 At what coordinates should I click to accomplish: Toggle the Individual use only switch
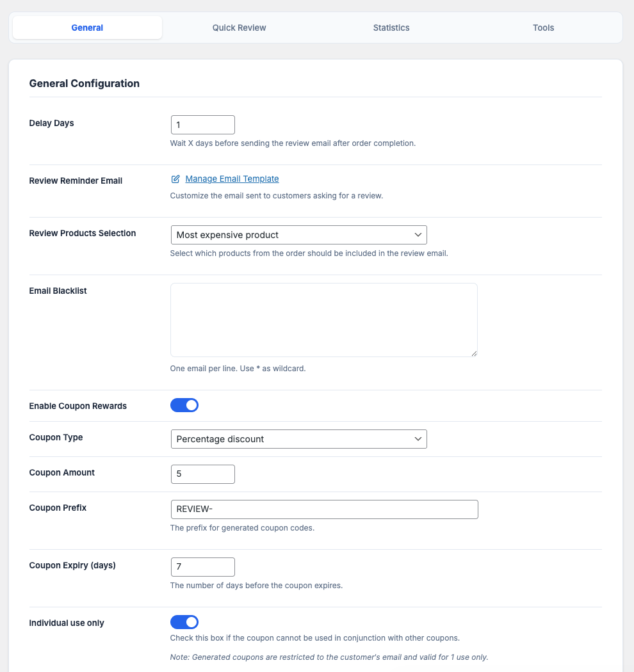[184, 622]
